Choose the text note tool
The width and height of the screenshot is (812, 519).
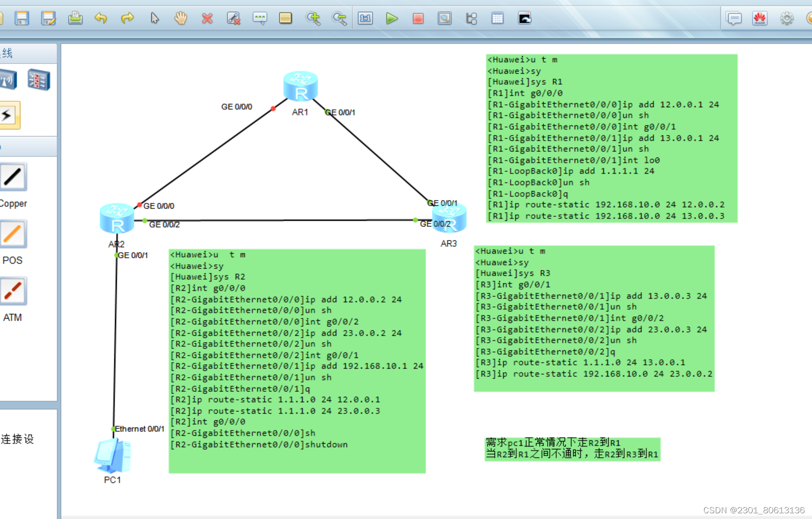click(260, 19)
